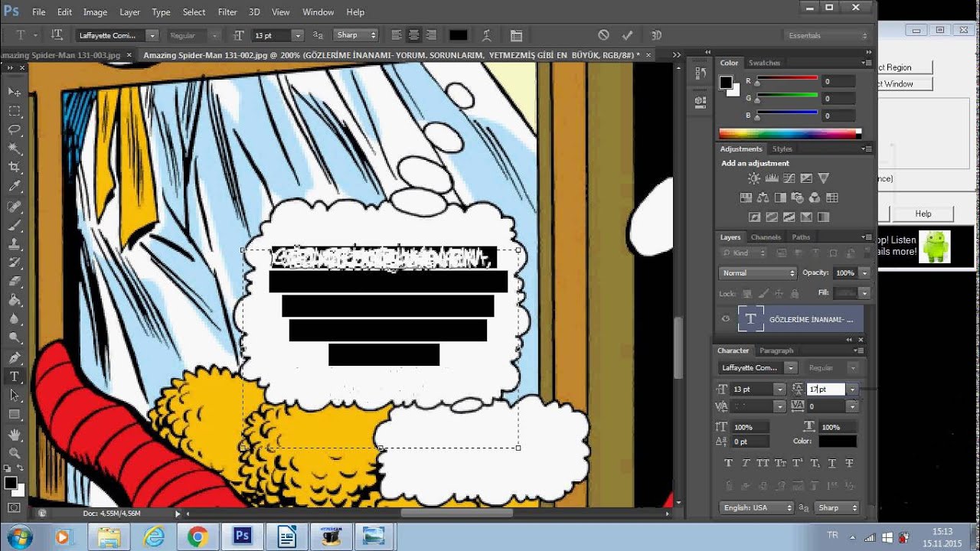Align text left in options bar
The height and width of the screenshot is (551, 980).
pyautogui.click(x=397, y=35)
